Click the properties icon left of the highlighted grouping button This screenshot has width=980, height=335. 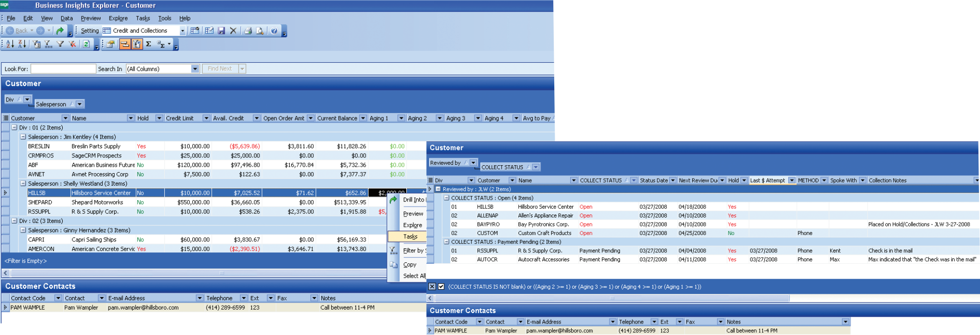click(111, 44)
